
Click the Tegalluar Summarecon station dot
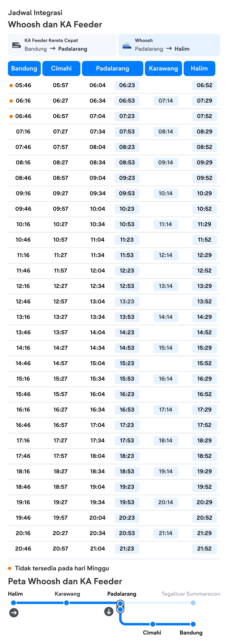click(193, 603)
